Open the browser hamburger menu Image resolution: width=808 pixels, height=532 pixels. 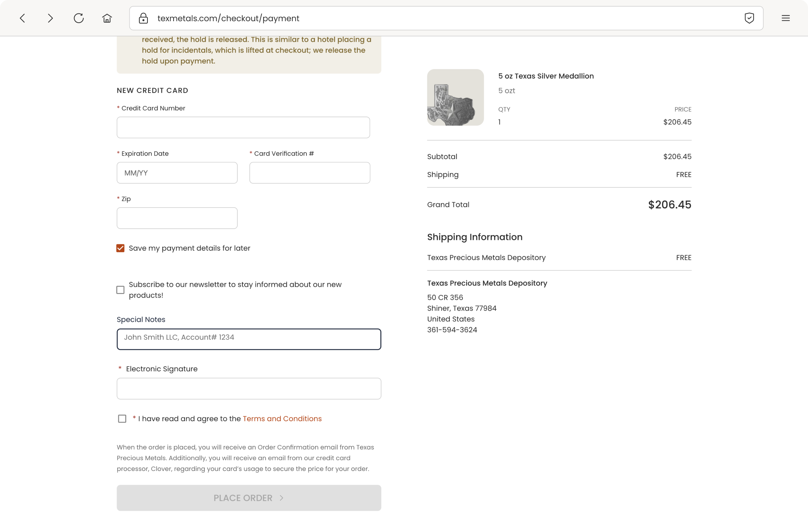pos(786,18)
